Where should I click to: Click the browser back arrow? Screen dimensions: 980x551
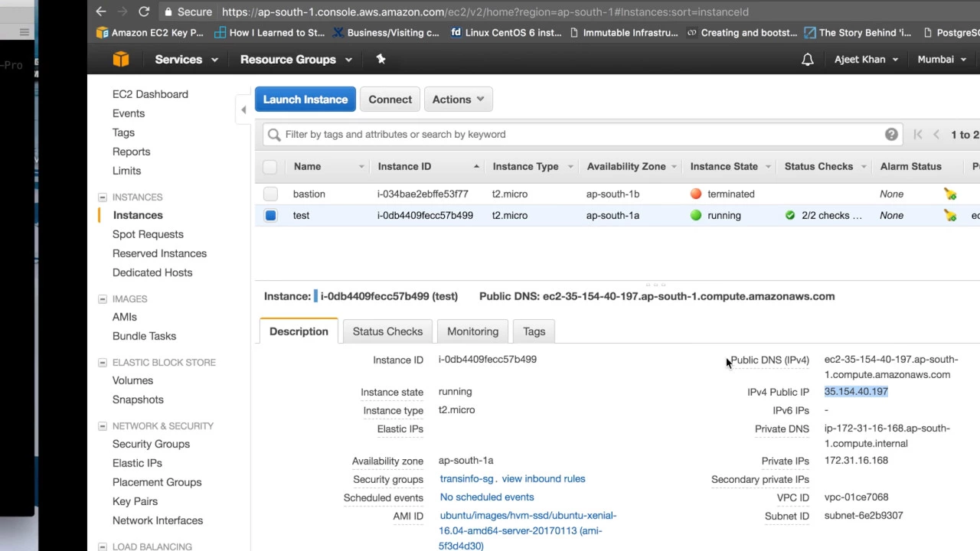pyautogui.click(x=101, y=11)
